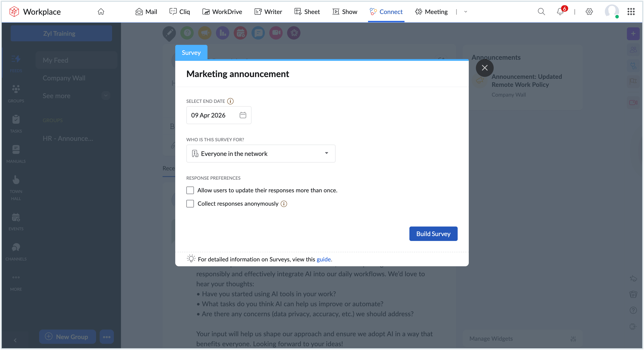The image size is (644, 350).
Task: Check the Collect responses anonymously option
Action: pyautogui.click(x=190, y=203)
